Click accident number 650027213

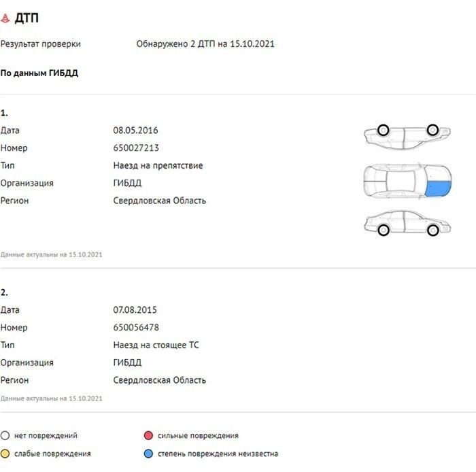tap(136, 148)
